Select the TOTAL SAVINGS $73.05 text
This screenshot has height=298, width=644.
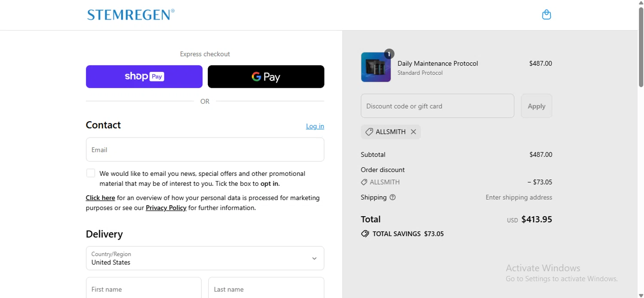click(408, 234)
